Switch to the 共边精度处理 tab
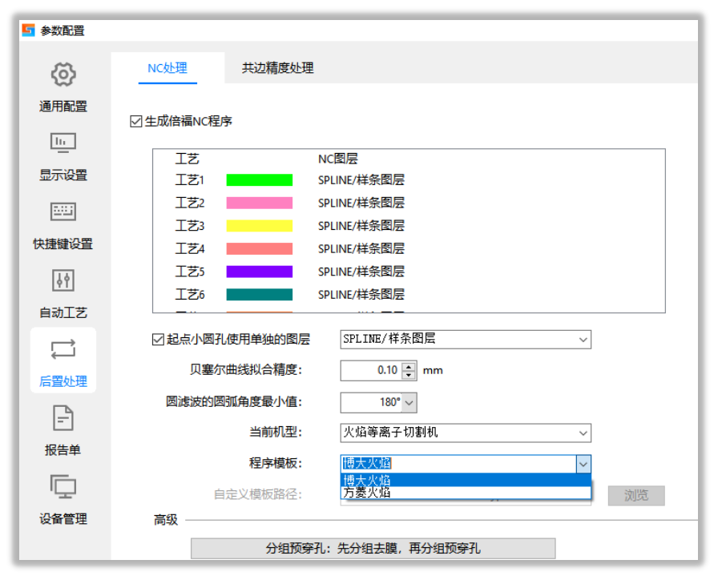The image size is (726, 588). [278, 68]
